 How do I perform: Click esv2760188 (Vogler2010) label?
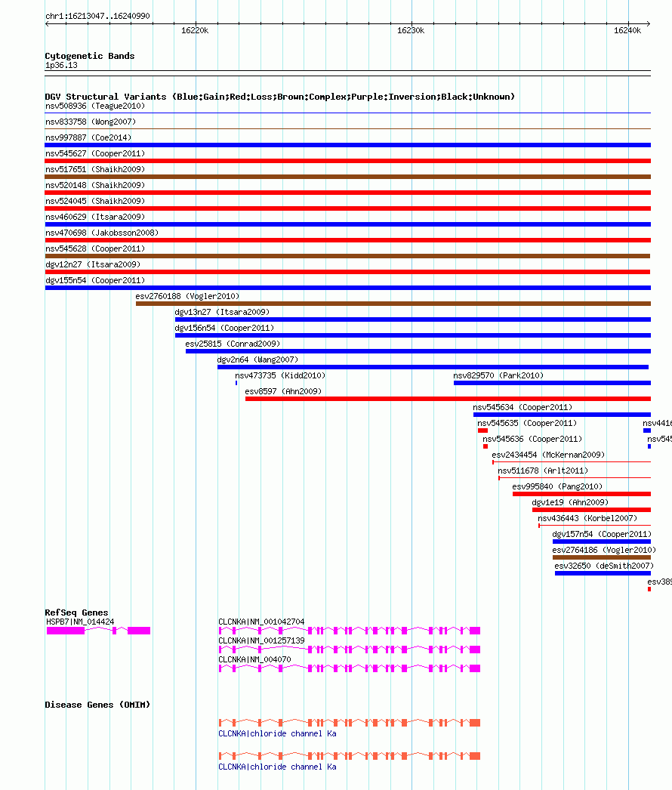pyautogui.click(x=187, y=296)
